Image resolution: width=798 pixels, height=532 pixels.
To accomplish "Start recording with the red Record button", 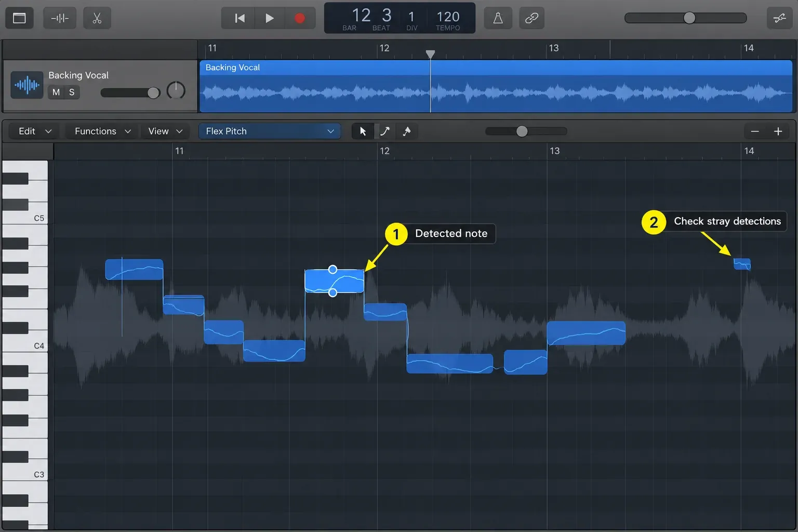I will 300,18.
